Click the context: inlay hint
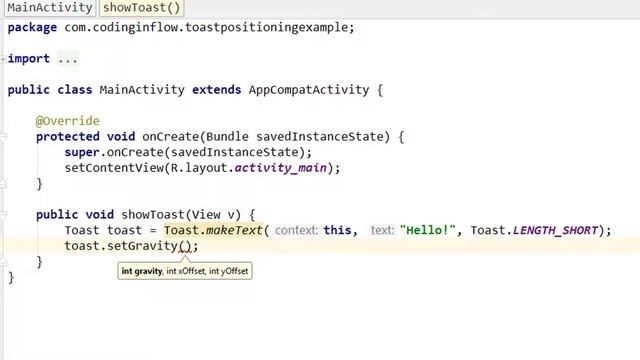Viewport: 640px width, 360px height. tap(296, 230)
